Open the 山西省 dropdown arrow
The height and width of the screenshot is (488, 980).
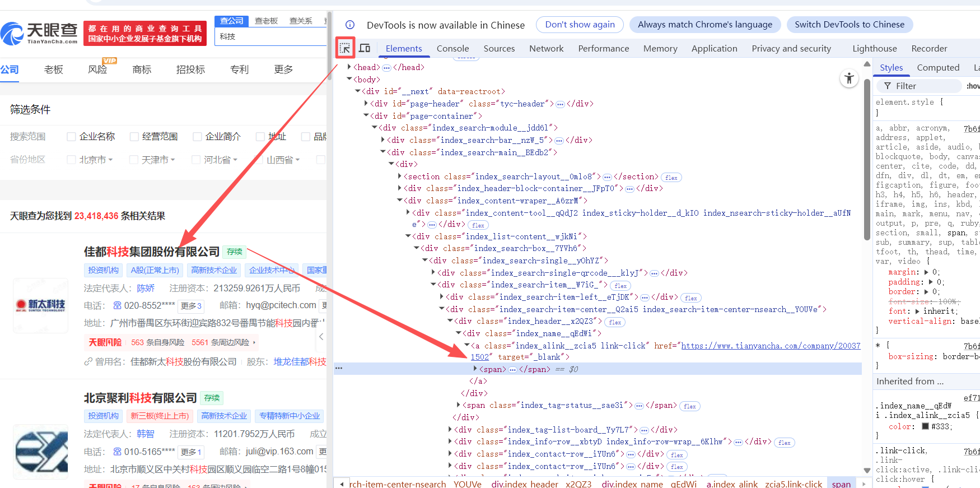(298, 160)
